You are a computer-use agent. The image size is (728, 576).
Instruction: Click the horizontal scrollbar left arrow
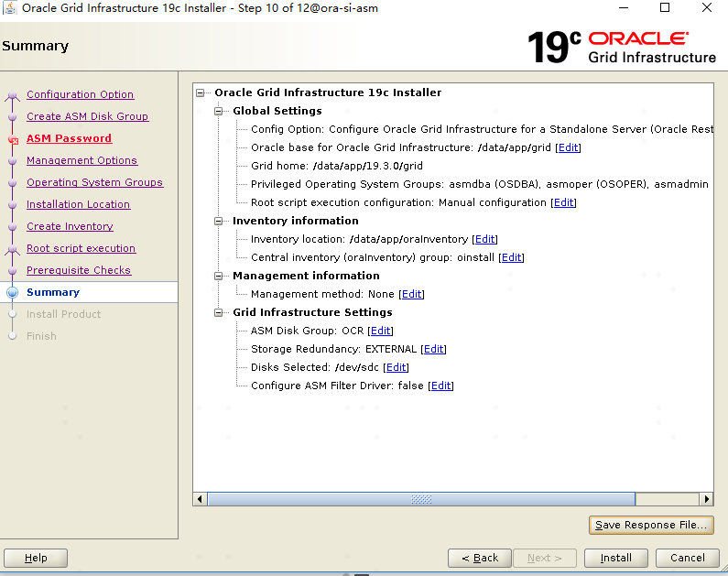coord(200,499)
